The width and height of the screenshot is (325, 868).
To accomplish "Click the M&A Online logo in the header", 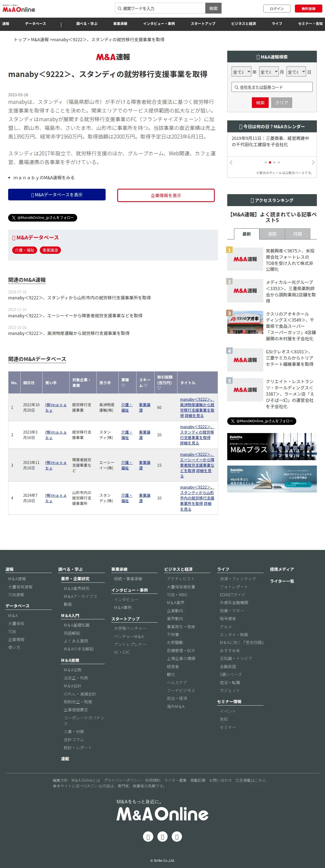I will (19, 9).
